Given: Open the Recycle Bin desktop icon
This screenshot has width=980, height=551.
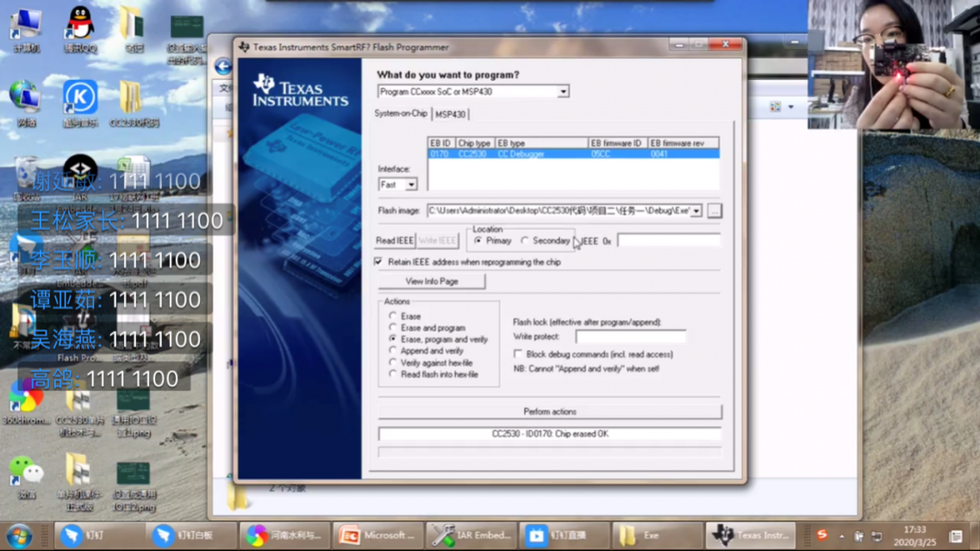Looking at the screenshot, I should (26, 172).
